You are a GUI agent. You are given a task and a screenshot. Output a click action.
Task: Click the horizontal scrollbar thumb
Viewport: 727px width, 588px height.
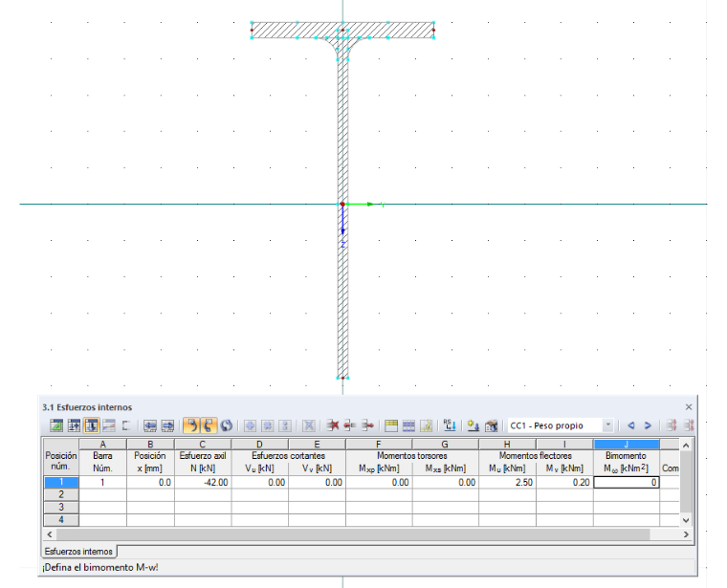pos(353,534)
